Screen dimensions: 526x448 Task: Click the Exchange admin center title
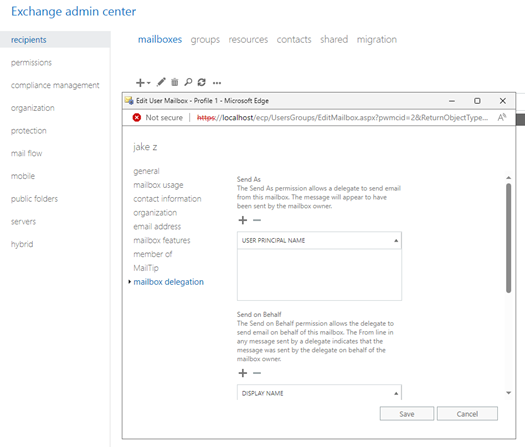(x=73, y=11)
